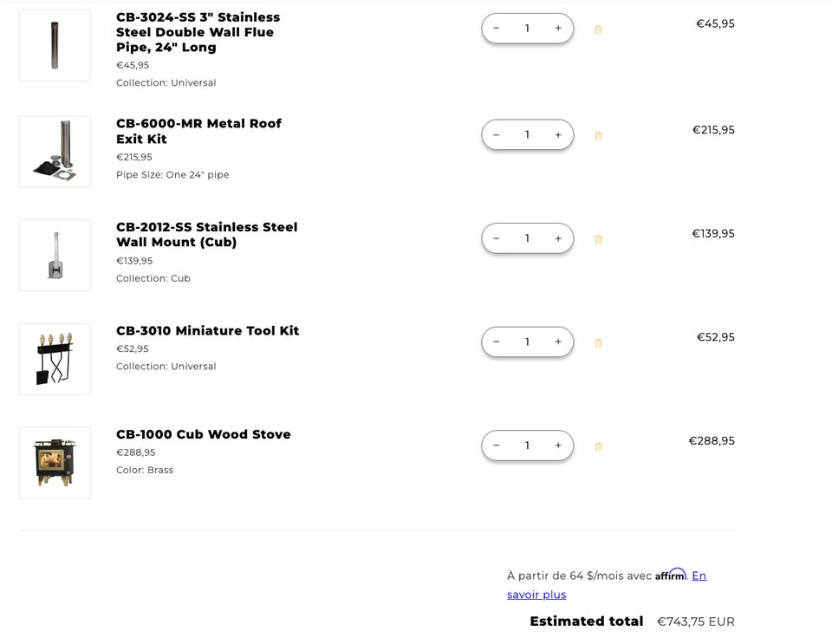Viewport: 832px width, 644px height.
Task: Open the CB-2012-SS Stainless Steel Wall Mount link
Action: (206, 235)
